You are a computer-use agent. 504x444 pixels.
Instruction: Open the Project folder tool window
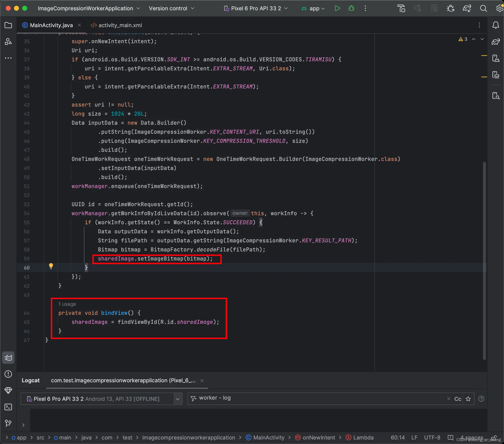pos(8,25)
